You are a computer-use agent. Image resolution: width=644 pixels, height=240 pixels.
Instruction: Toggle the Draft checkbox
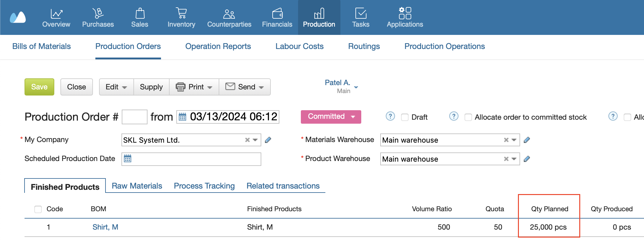(x=405, y=117)
